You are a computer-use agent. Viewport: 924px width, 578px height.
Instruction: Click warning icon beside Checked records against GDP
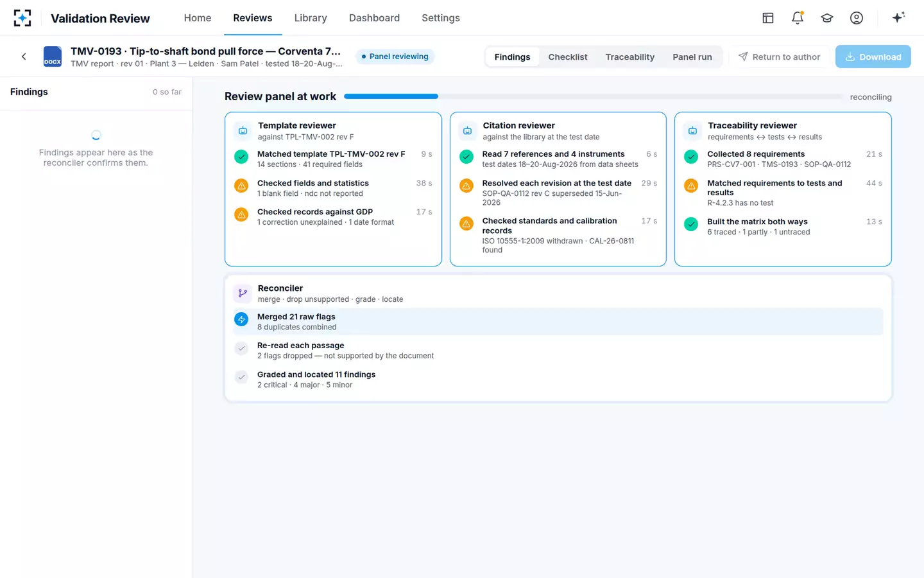pyautogui.click(x=241, y=215)
